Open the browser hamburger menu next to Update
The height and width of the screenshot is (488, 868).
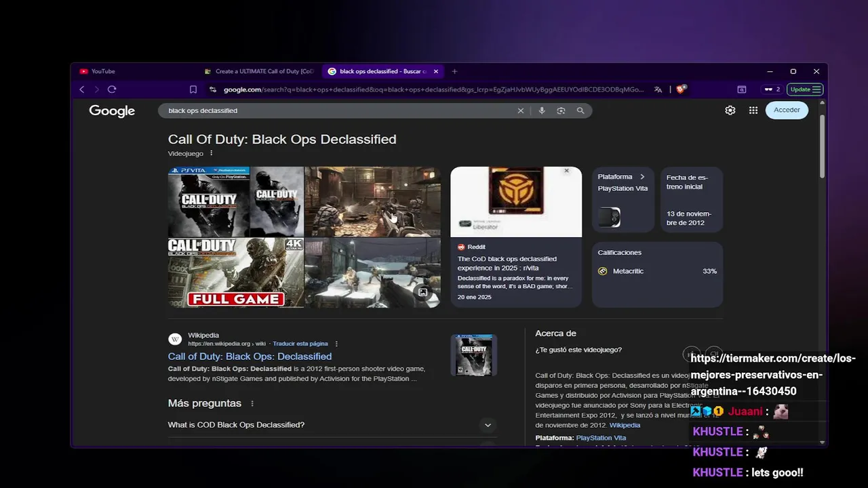[816, 89]
